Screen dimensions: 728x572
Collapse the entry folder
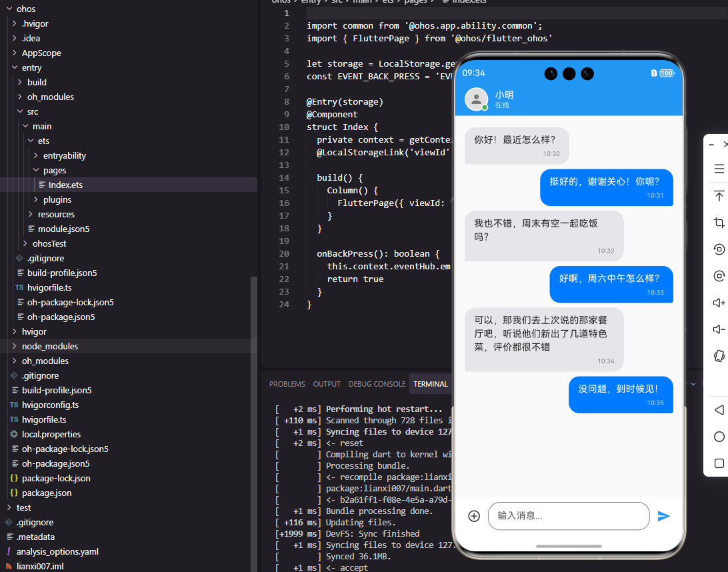15,67
